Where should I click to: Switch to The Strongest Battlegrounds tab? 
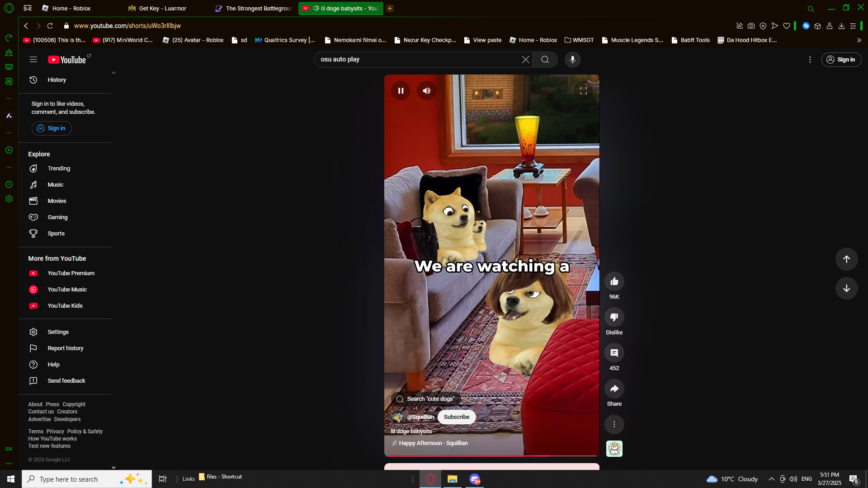(253, 8)
